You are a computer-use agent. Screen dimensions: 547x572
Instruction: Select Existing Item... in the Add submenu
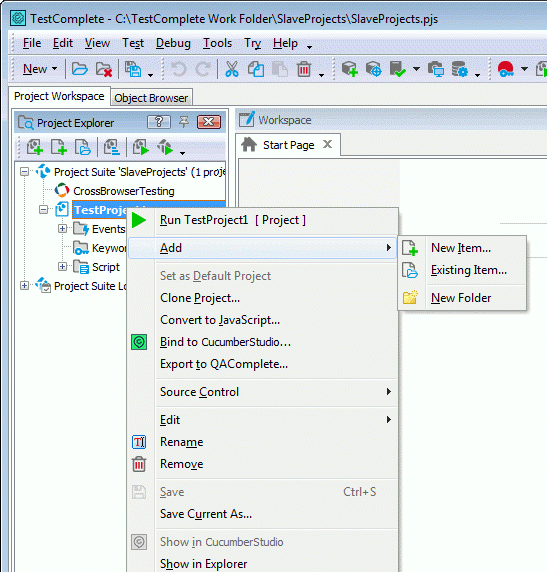point(462,270)
